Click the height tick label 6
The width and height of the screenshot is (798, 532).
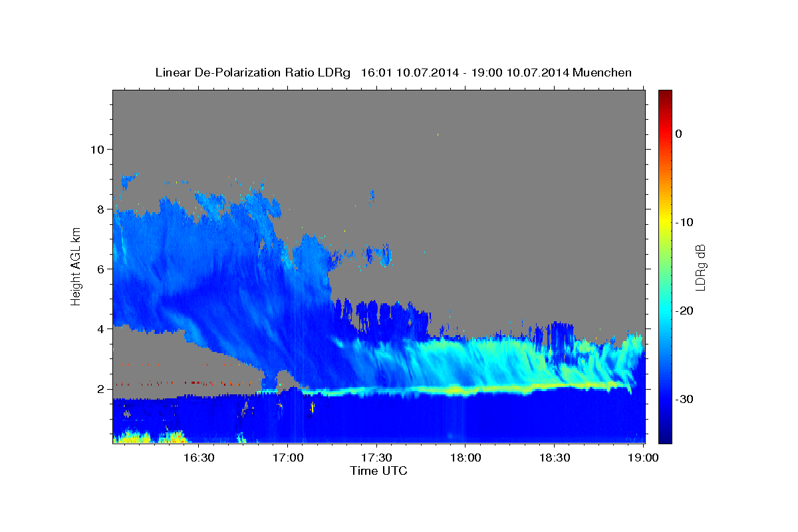tap(101, 269)
